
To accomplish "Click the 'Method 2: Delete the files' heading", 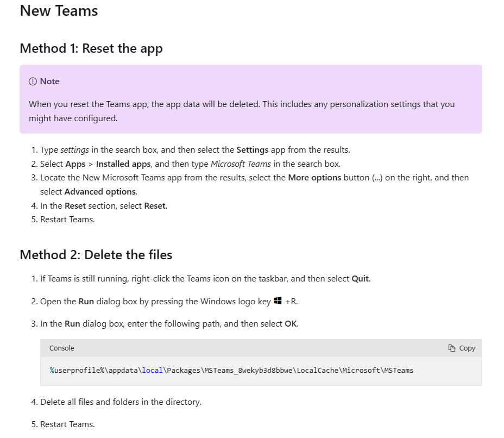I will 96,254.
